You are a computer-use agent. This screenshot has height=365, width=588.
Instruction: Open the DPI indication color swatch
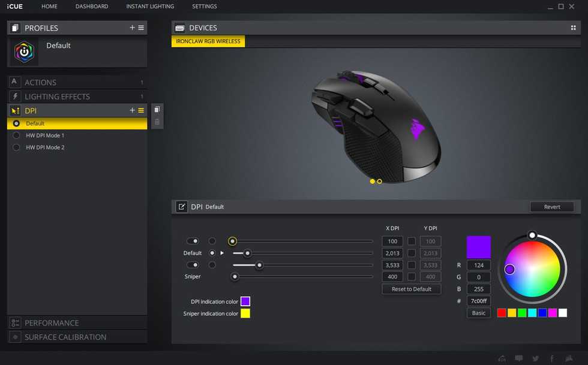pyautogui.click(x=245, y=301)
